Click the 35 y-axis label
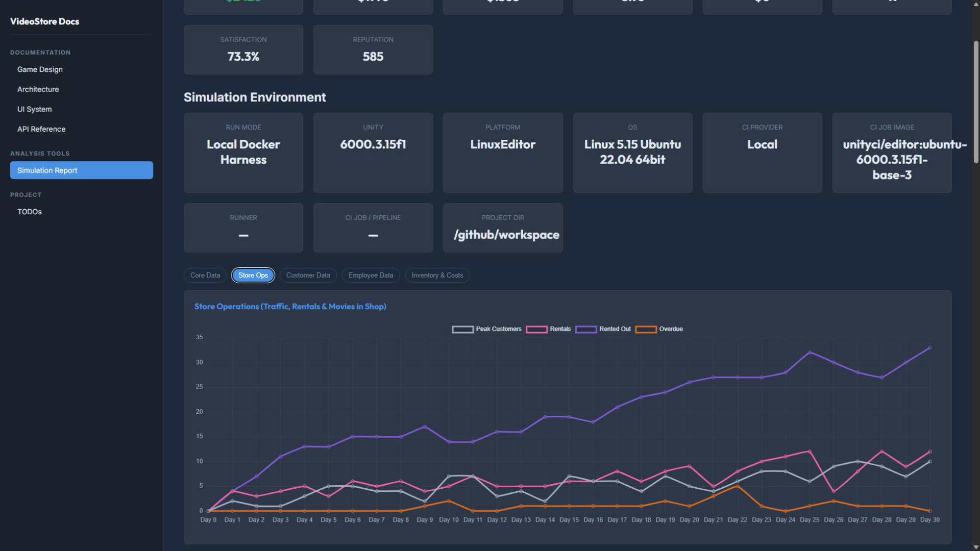The width and height of the screenshot is (980, 551). point(199,337)
